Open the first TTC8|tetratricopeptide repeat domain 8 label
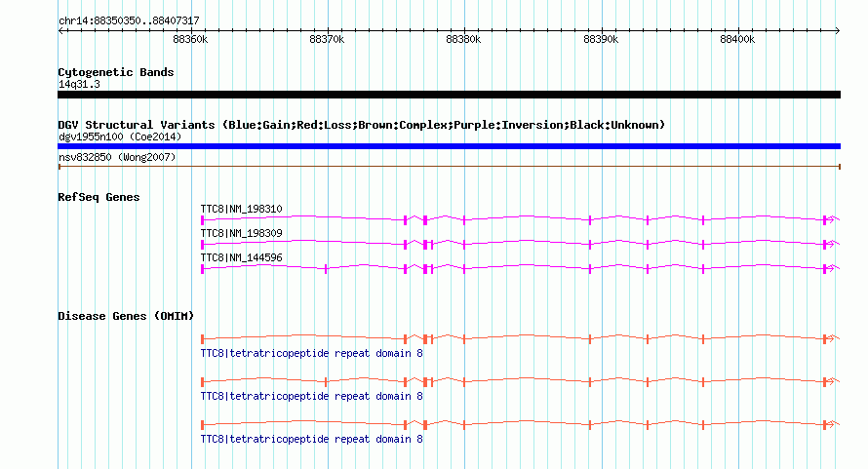 point(312,353)
